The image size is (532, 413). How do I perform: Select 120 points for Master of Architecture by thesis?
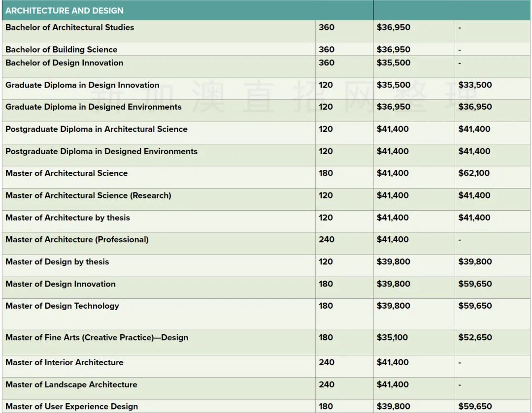click(x=326, y=218)
